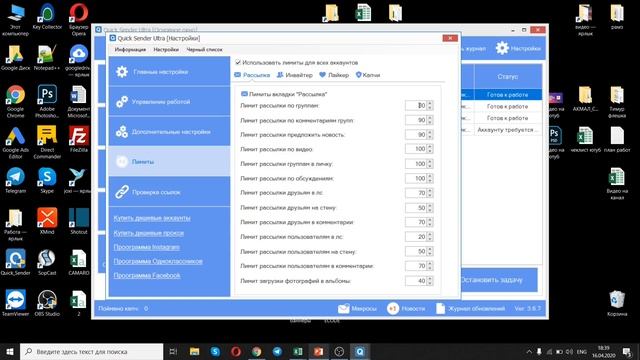Image resolution: width=640 pixels, height=360 pixels.
Task: Open Adobe Photoshop desktop shortcut
Action: pos(47,101)
